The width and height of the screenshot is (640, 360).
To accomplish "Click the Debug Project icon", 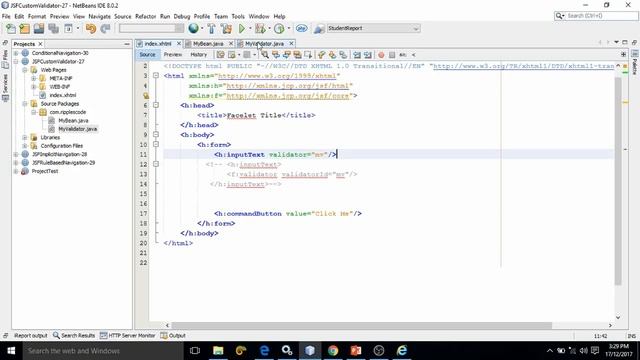I will coord(260,29).
